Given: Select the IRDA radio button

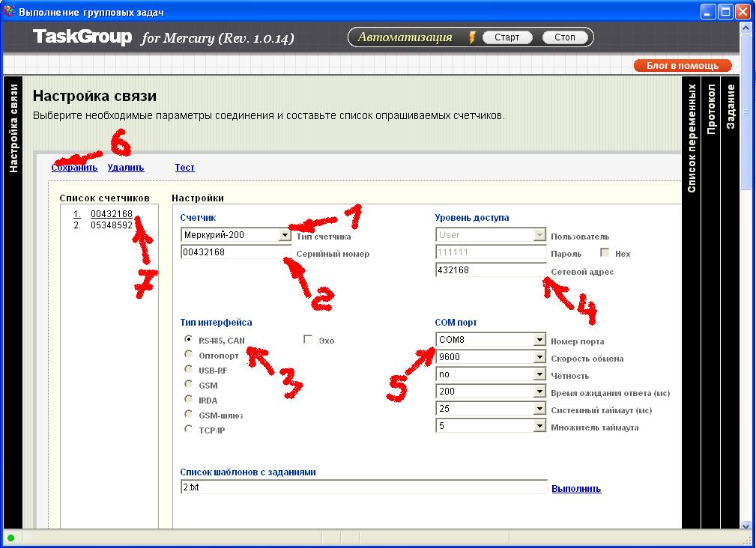Looking at the screenshot, I should pyautogui.click(x=189, y=399).
